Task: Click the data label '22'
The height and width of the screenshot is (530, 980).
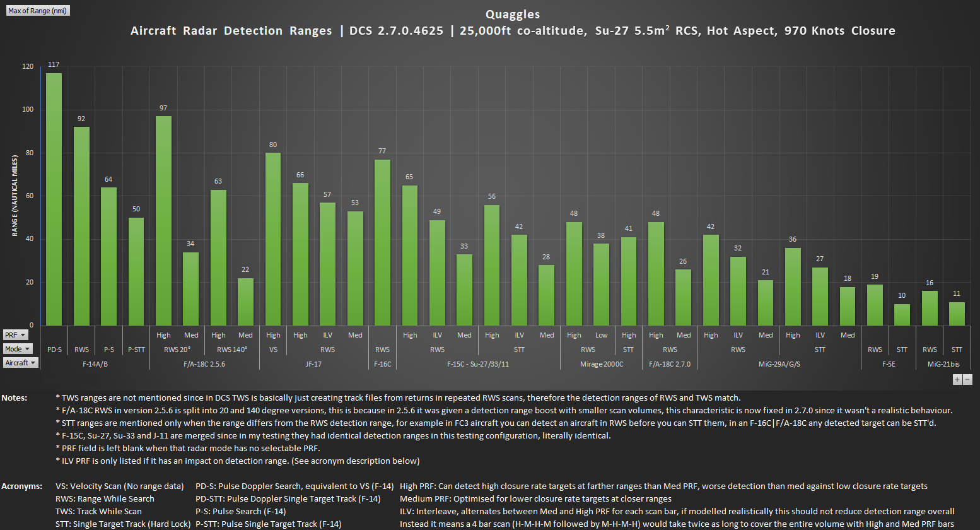Action: tap(245, 269)
